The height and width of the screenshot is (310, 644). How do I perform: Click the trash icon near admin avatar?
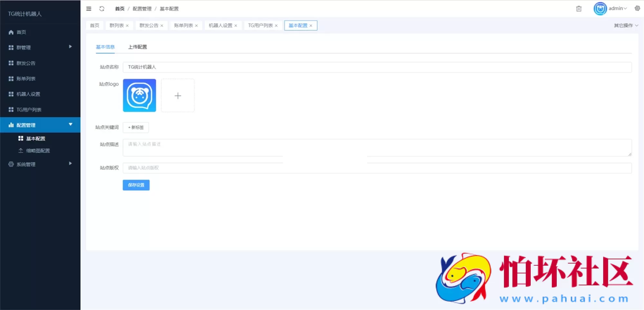point(579,9)
